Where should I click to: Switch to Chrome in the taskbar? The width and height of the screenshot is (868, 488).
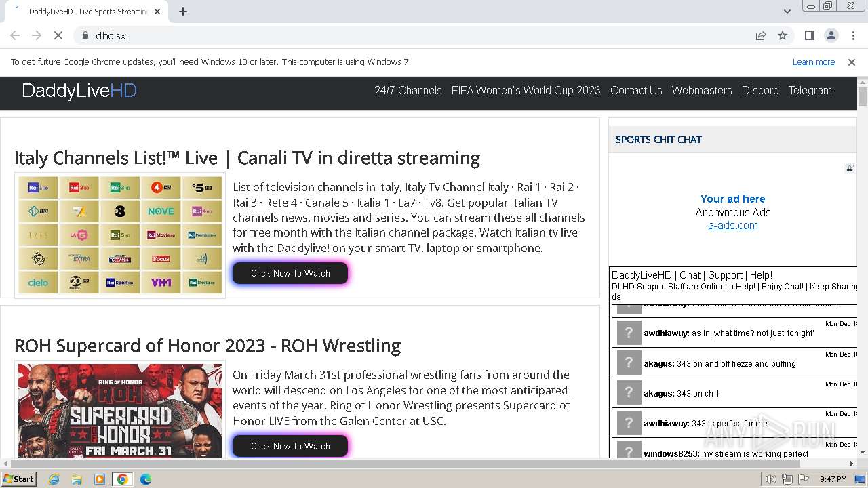[x=122, y=479]
